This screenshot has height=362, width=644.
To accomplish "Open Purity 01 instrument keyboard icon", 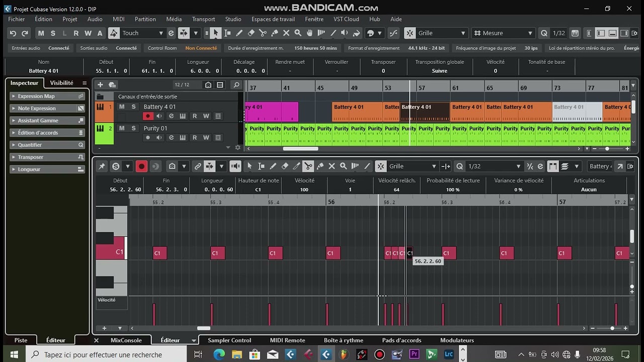I will click(x=183, y=138).
